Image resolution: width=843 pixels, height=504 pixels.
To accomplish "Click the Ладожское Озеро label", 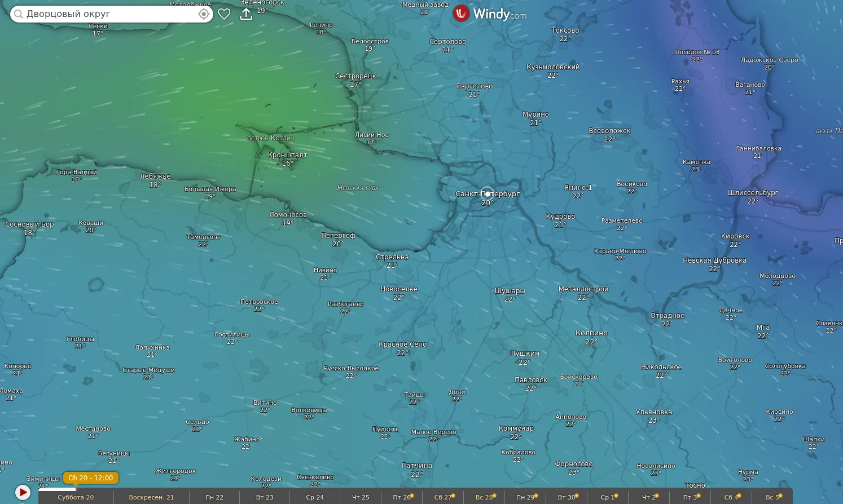I will [770, 60].
